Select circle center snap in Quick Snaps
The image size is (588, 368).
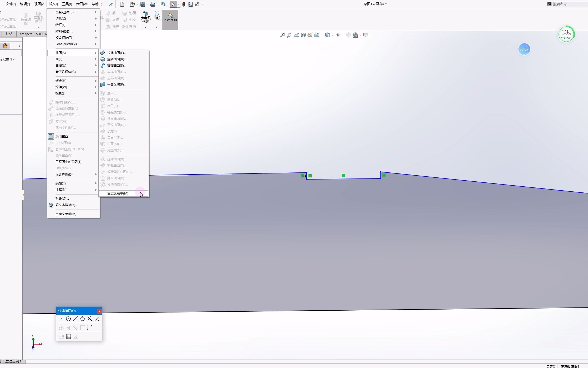(x=68, y=319)
